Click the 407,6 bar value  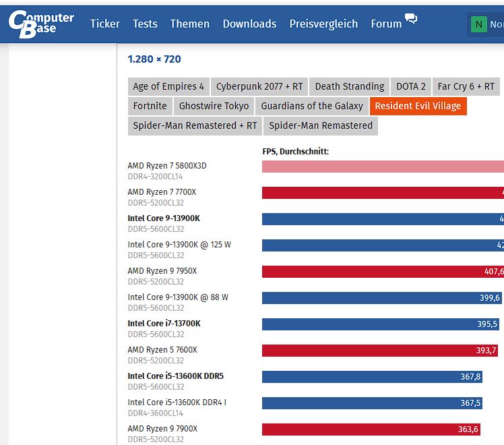[x=494, y=271]
